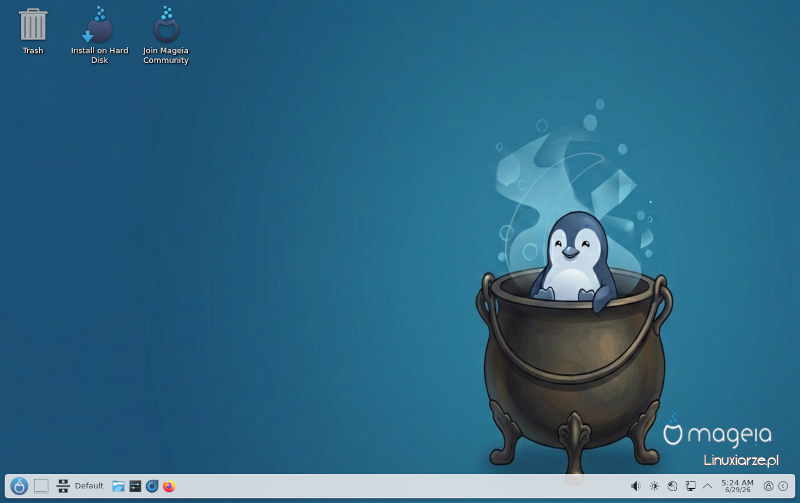
Task: Select the Trash desktop icon
Action: (33, 31)
